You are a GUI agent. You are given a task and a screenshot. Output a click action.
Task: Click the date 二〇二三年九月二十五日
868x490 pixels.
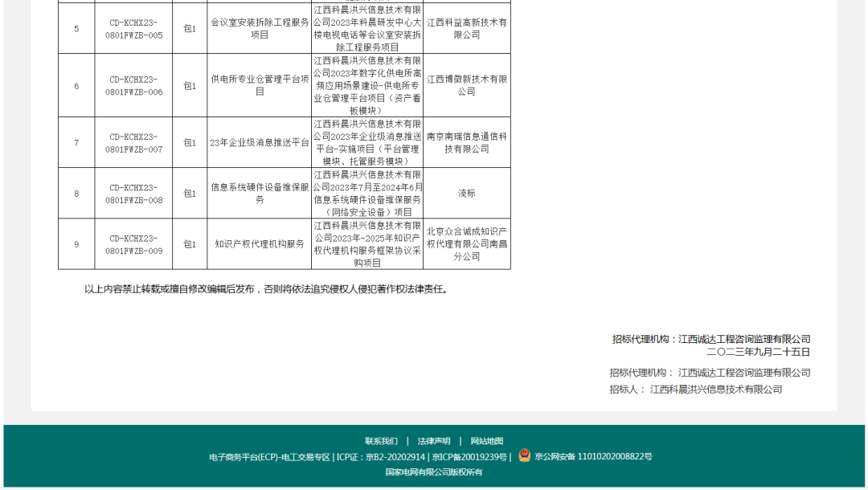(x=758, y=352)
